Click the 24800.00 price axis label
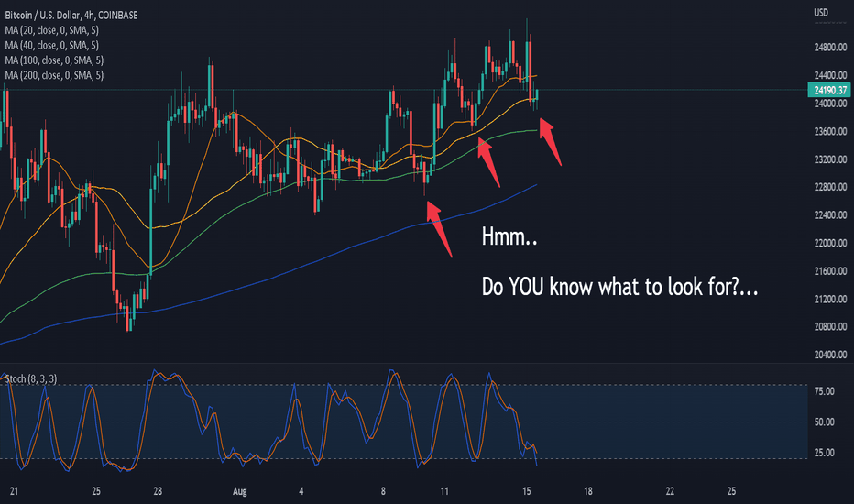Screen dimensions: 854x504 click(830, 48)
